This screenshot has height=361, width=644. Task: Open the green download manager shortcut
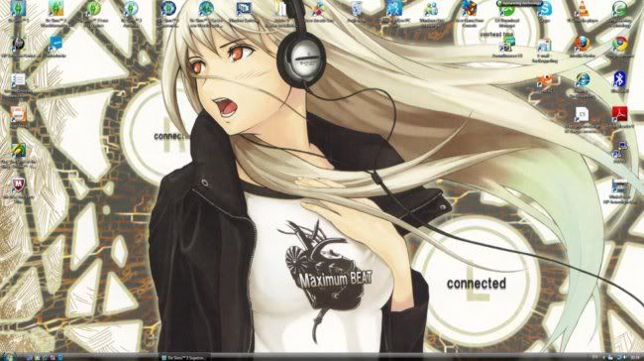pos(507,13)
